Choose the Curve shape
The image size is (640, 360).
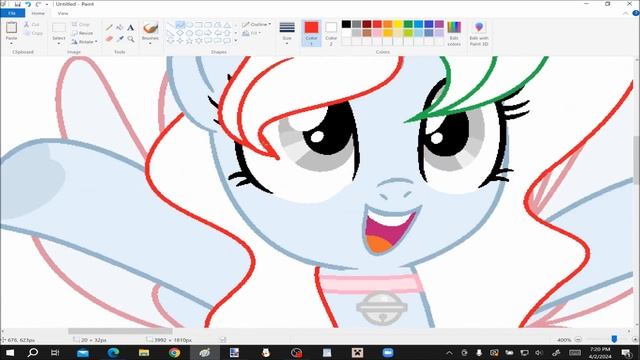[x=180, y=25]
